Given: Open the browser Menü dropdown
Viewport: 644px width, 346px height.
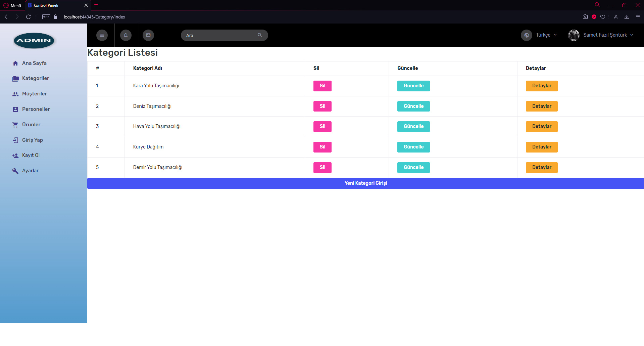Looking at the screenshot, I should (12, 5).
